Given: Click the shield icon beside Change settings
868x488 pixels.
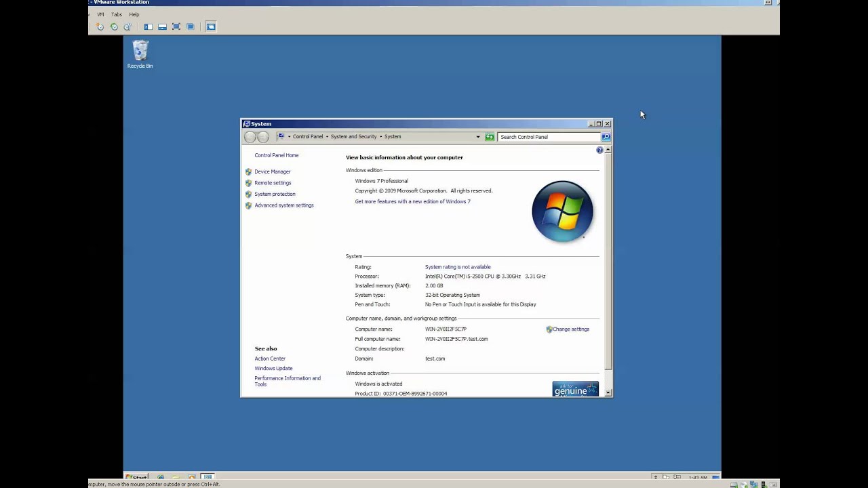Looking at the screenshot, I should (x=549, y=329).
